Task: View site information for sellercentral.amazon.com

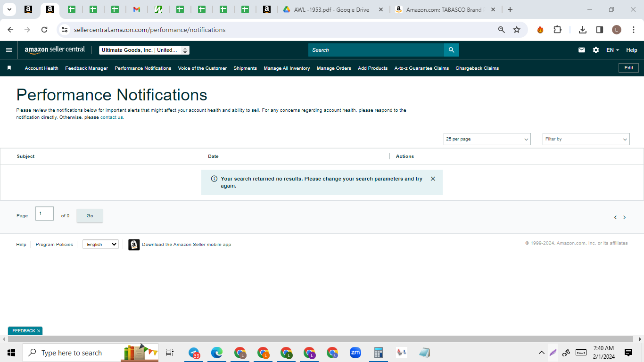Action: pyautogui.click(x=65, y=30)
